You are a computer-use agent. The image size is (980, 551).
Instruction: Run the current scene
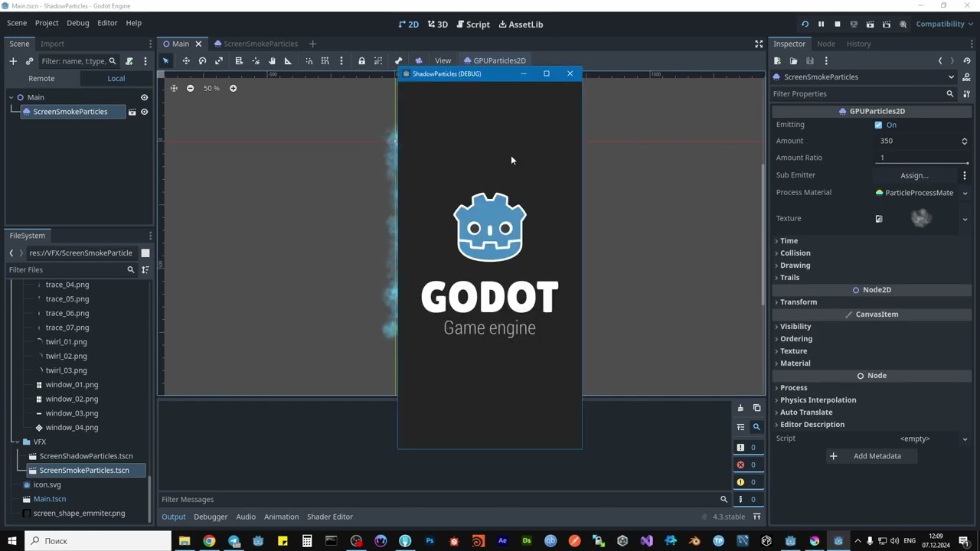tap(870, 24)
